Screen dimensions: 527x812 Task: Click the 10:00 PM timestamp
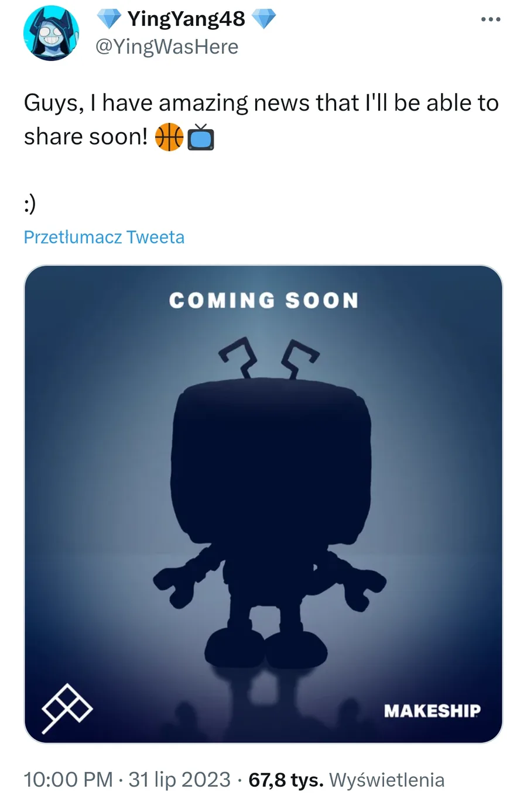point(68,780)
